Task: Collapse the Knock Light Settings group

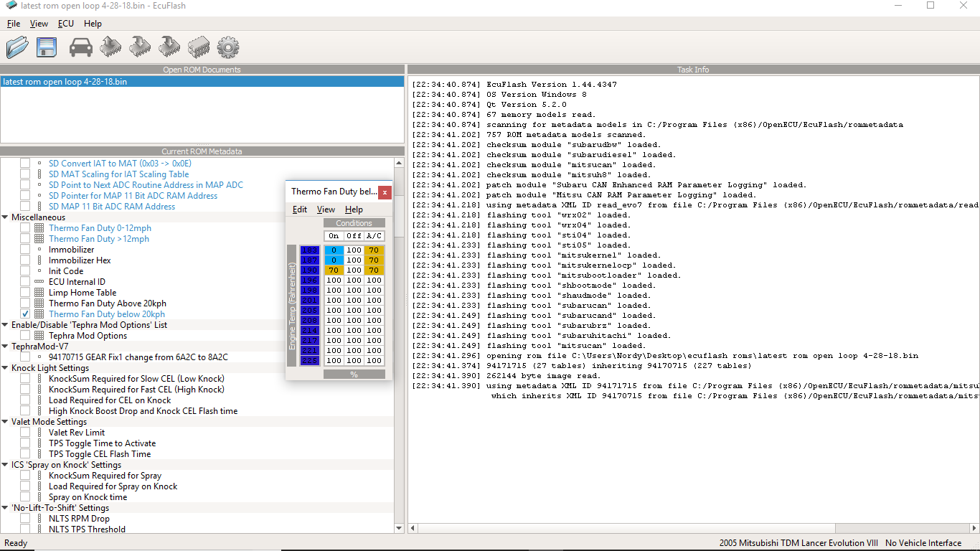Action: pyautogui.click(x=6, y=368)
